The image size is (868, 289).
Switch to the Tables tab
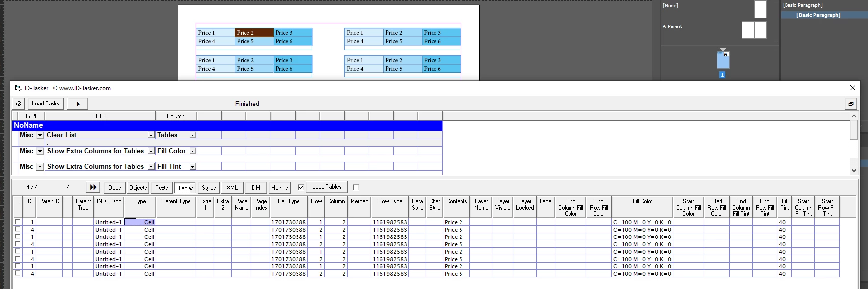click(186, 188)
